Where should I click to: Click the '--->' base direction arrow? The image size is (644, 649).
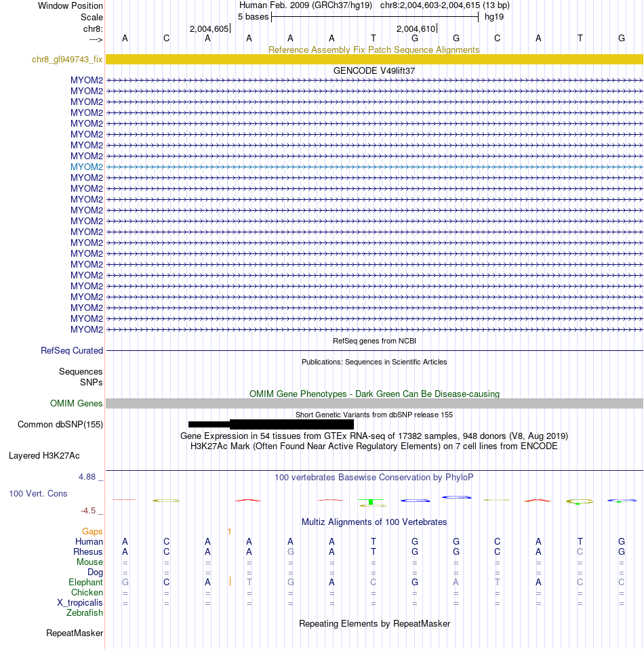click(96, 40)
